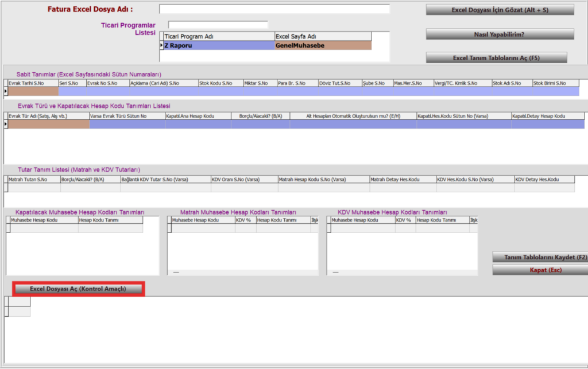Click Muhasebe Hesap Kodu header in KDV table
This screenshot has width=588, height=369.
coord(363,220)
